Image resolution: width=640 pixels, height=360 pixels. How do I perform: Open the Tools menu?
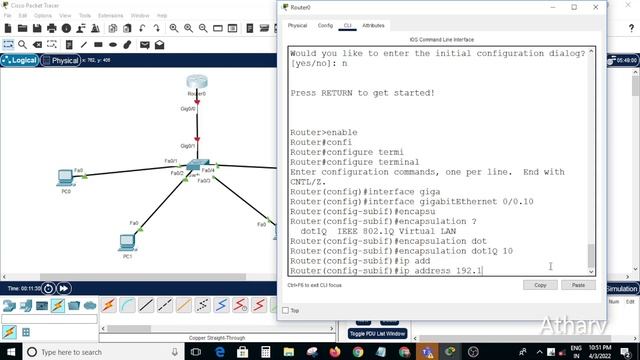[x=85, y=16]
